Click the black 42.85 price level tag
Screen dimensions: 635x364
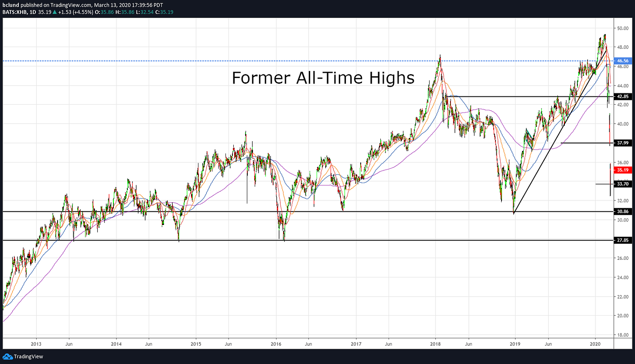pos(621,97)
